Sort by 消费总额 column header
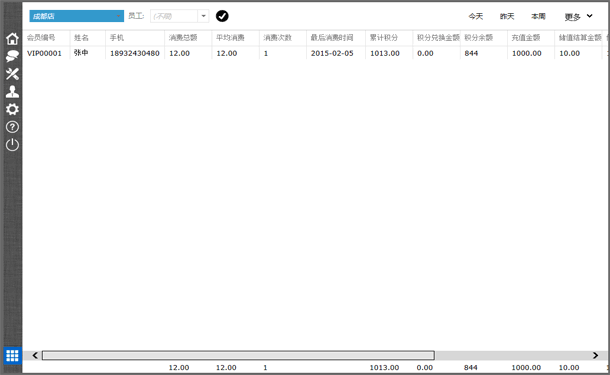Image resolution: width=610 pixels, height=375 pixels. click(x=183, y=38)
